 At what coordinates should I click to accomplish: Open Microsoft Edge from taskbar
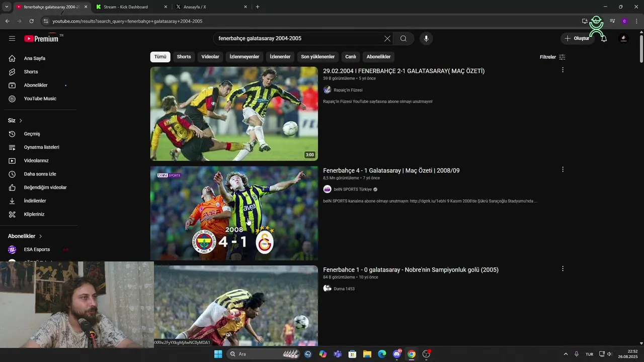382,354
